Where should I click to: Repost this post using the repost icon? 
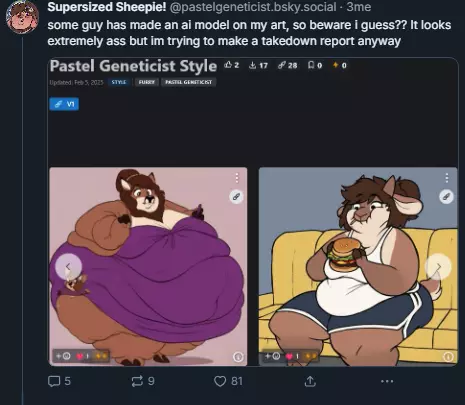tap(137, 381)
